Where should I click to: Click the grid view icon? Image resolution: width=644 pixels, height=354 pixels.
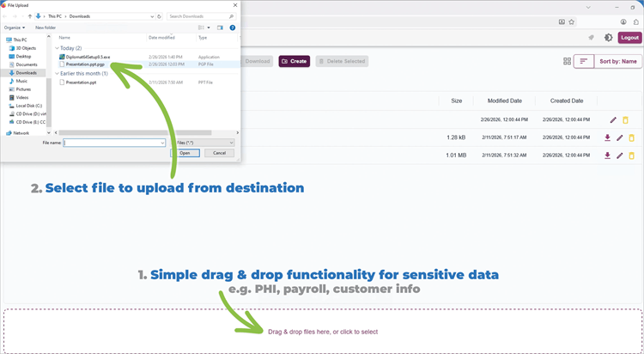pos(567,61)
